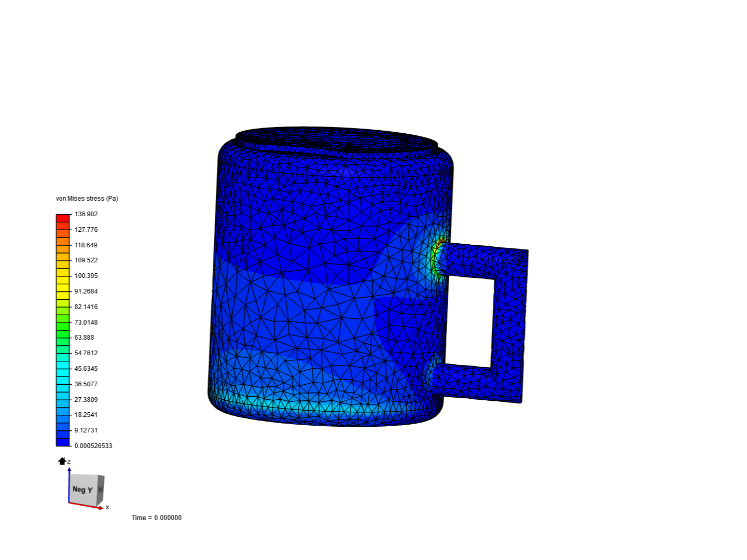747x560 pixels.
Task: Click legend value 91.2684
Action: tap(86, 291)
